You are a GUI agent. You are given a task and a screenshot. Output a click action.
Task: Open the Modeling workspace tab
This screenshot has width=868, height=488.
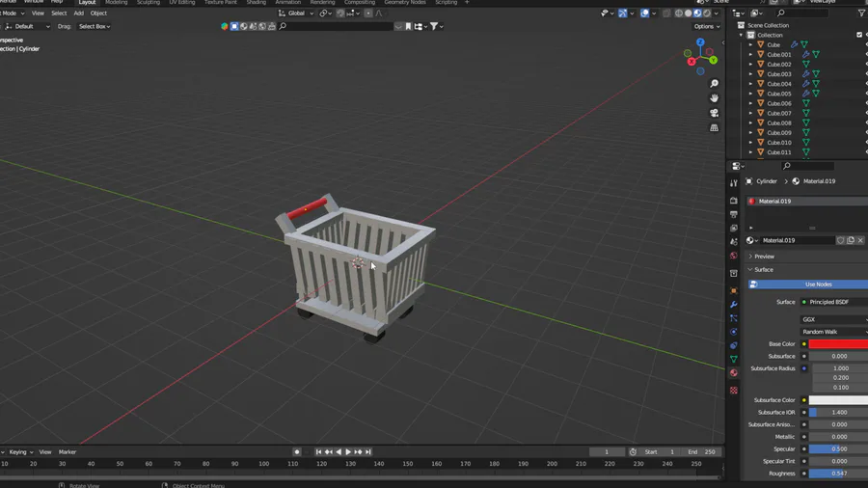(x=117, y=2)
